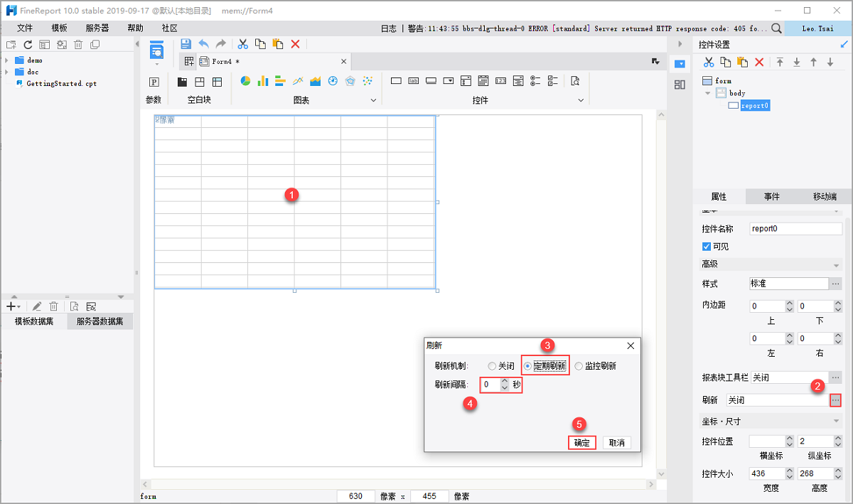Select the 定期刷新 radio option
This screenshot has width=853, height=504.
[x=527, y=366]
